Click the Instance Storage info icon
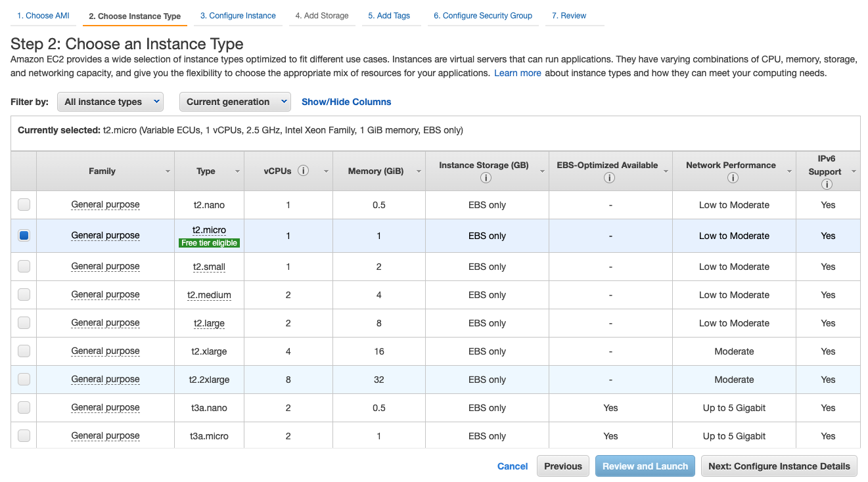 point(487,177)
